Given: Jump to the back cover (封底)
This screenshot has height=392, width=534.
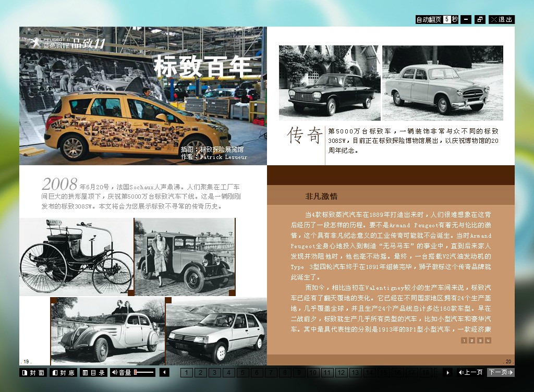Looking at the screenshot, I should pos(63,373).
